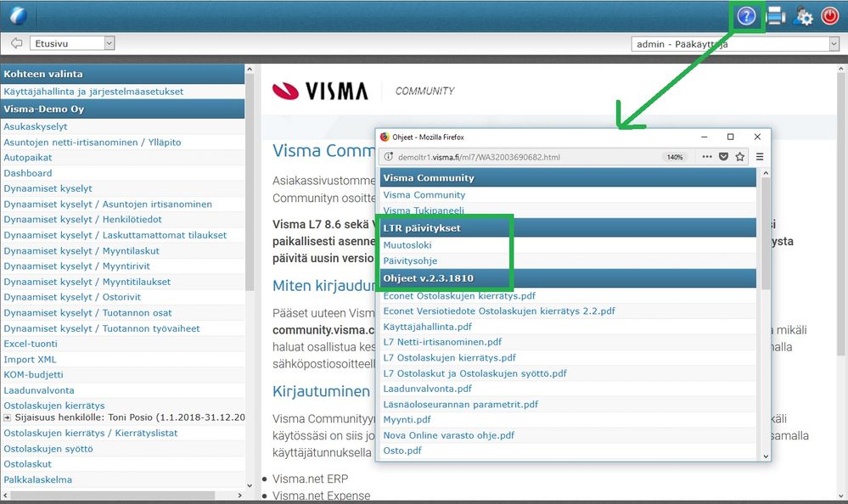The height and width of the screenshot is (504, 848).
Task: Minimize the Ohjeet Firefox window
Action: [705, 137]
